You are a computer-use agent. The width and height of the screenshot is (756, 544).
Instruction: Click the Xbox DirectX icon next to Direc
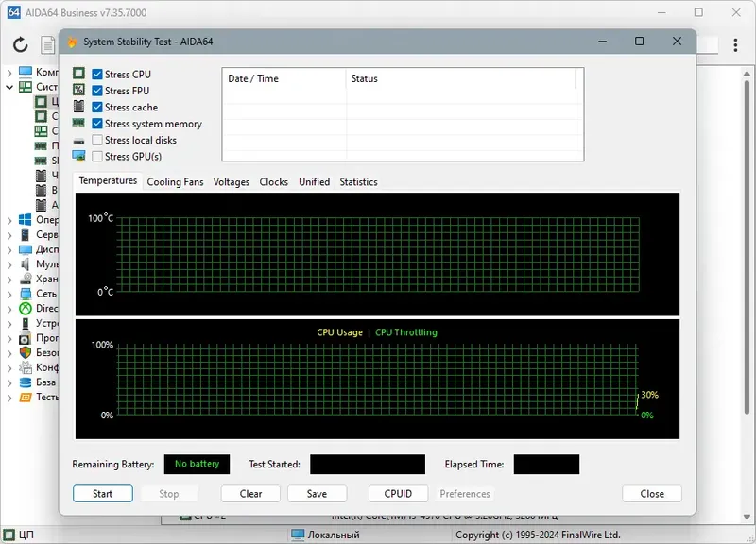[x=26, y=309]
